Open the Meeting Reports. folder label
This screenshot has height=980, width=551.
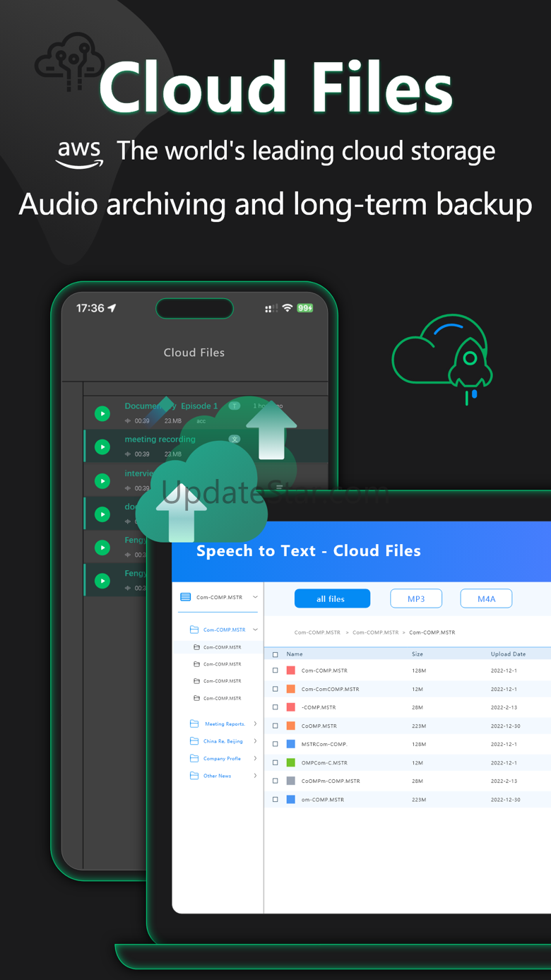[225, 724]
